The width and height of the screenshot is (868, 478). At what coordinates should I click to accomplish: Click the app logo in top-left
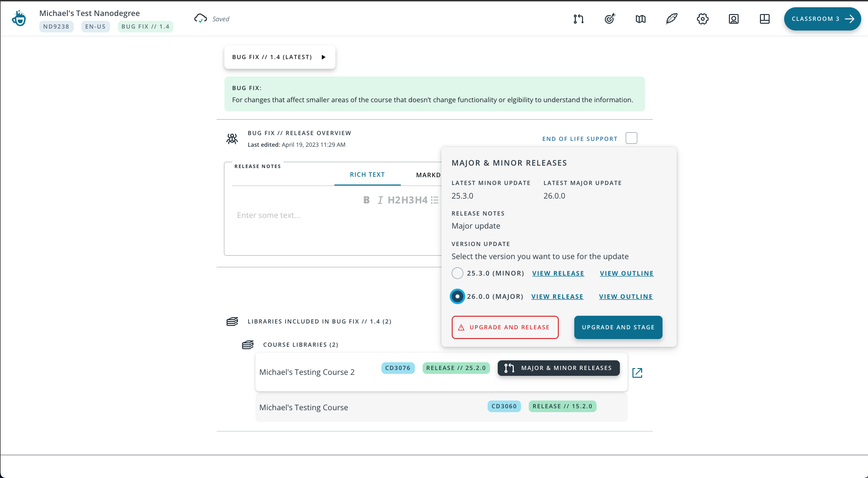tap(19, 19)
